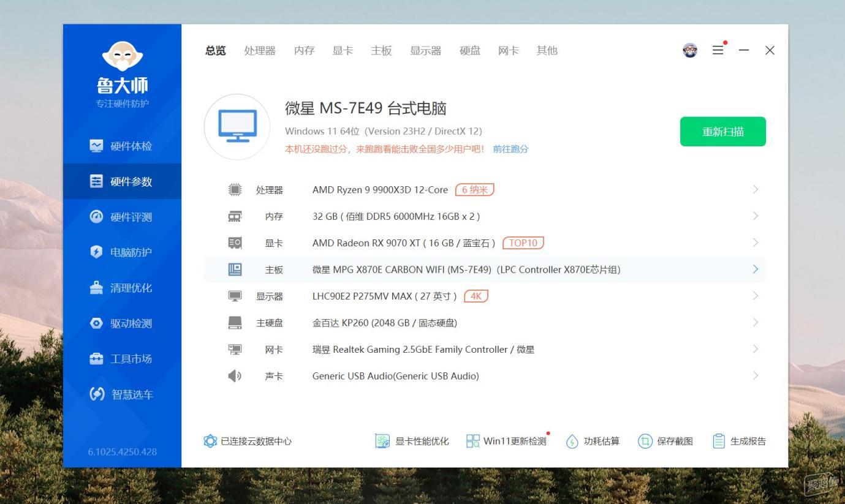Image resolution: width=845 pixels, height=504 pixels.
Task: Expand the 主硬盘 row chevron
Action: 755,322
